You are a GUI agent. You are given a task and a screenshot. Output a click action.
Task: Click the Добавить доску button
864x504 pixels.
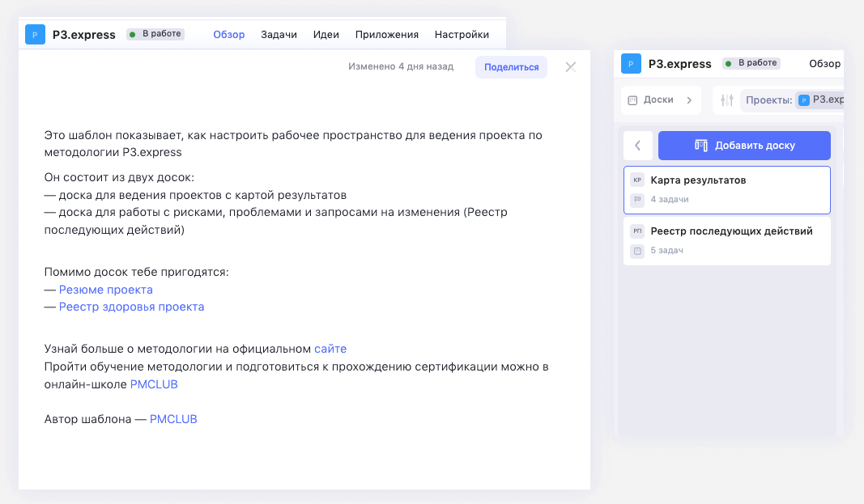click(x=744, y=145)
